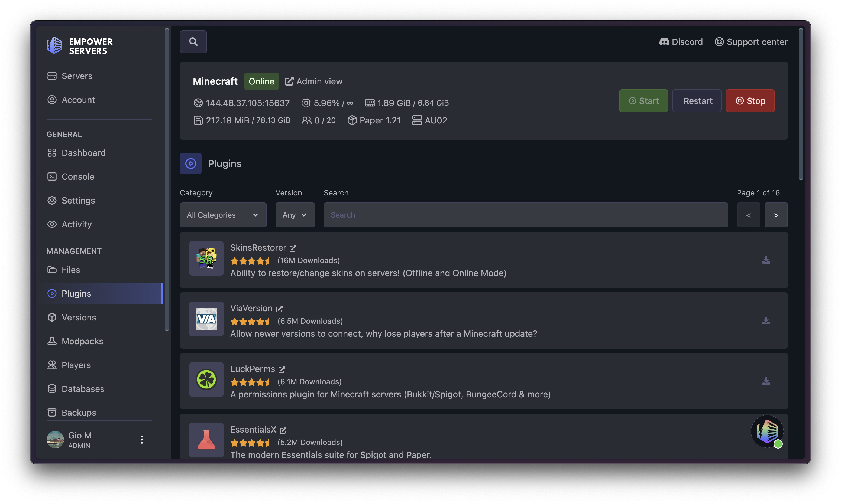This screenshot has width=841, height=504.
Task: Click the Online status badge next to Minecraft
Action: tap(261, 81)
